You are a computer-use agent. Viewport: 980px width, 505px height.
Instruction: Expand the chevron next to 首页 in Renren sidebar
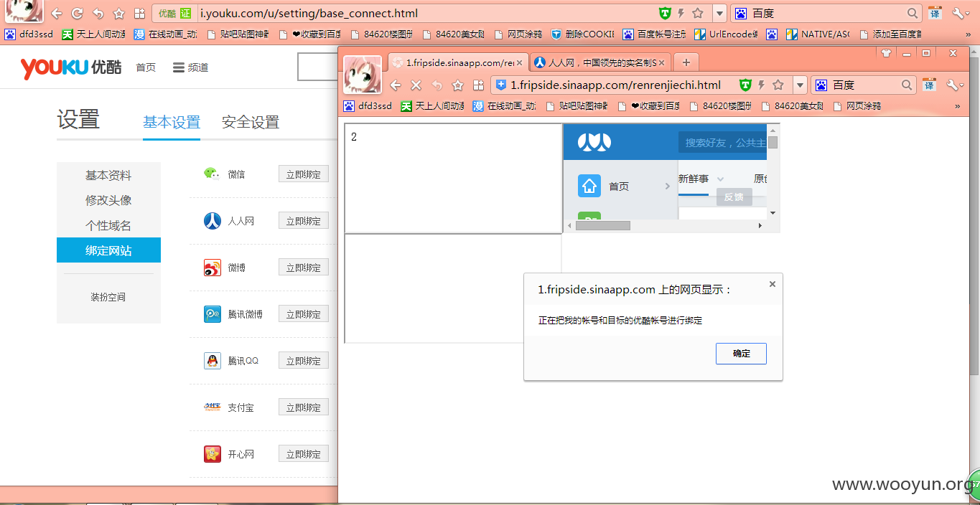667,187
